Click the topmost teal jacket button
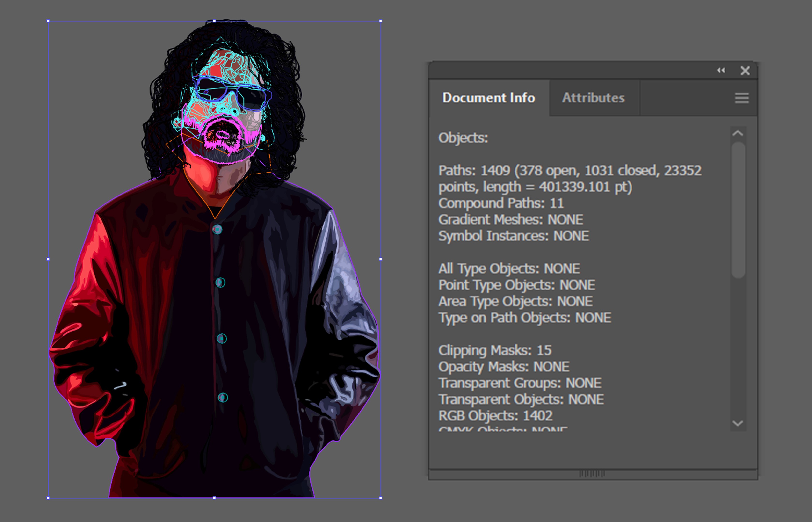The image size is (812, 522). coord(217,230)
